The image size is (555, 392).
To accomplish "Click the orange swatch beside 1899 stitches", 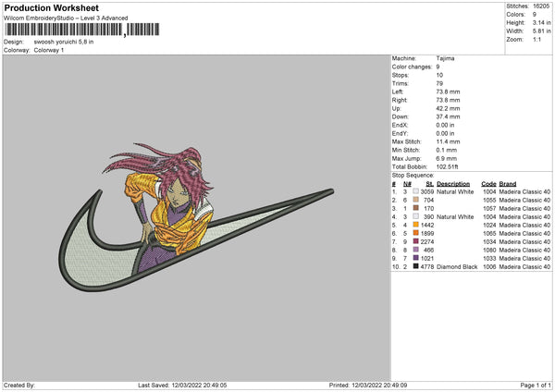I will point(415,233).
